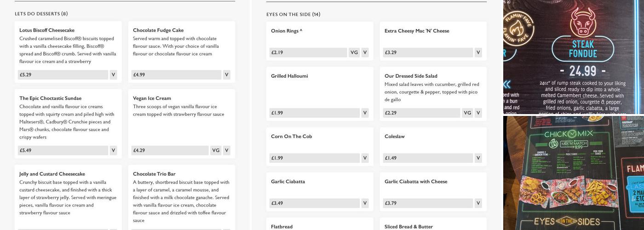
Task: Click the Chocolate Trio Bar description text
Action: [x=181, y=201]
